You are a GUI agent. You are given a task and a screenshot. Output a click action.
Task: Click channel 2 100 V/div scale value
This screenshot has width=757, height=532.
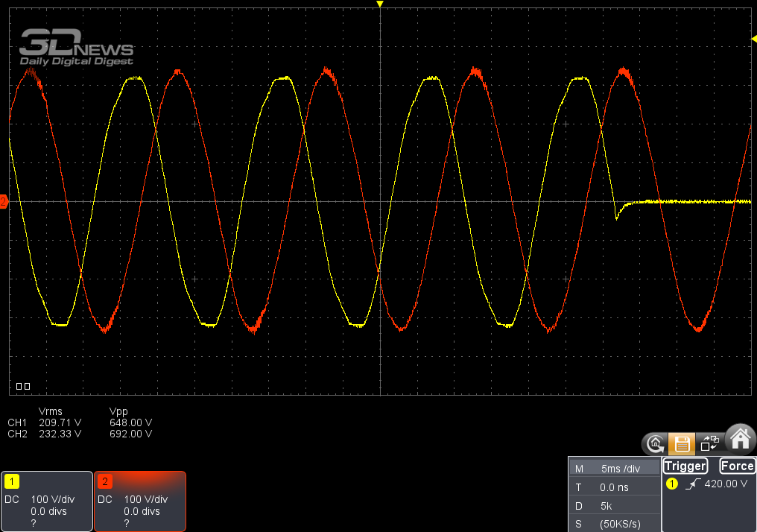146,499
